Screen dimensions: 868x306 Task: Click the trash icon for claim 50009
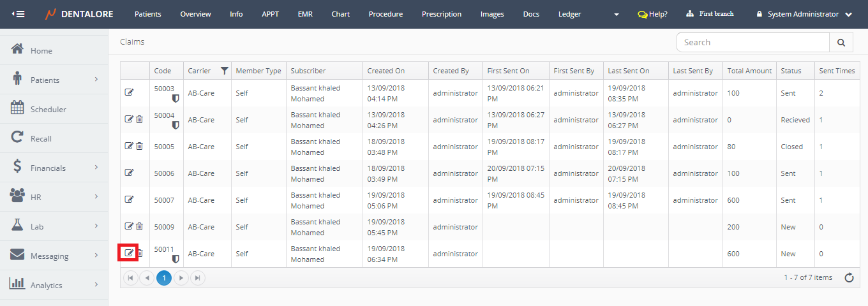pyautogui.click(x=140, y=226)
